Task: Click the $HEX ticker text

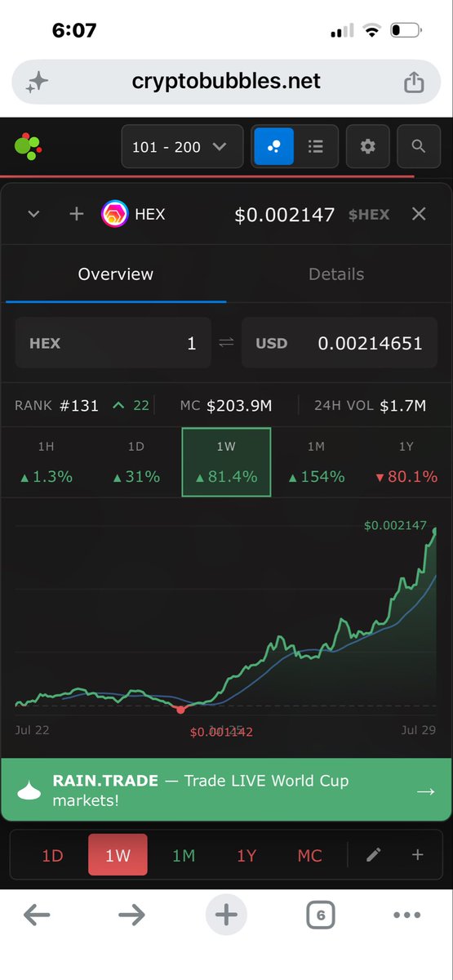Action: coord(369,215)
